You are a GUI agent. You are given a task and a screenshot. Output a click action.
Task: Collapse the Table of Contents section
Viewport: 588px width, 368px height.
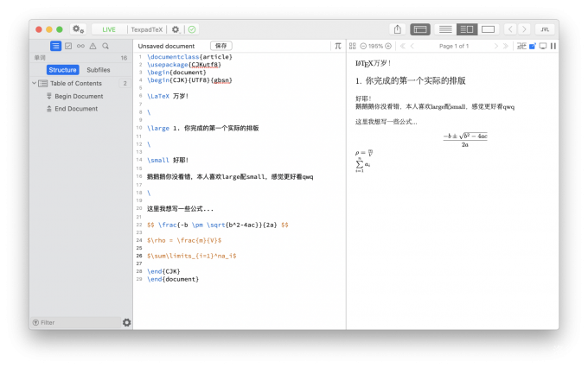34,83
